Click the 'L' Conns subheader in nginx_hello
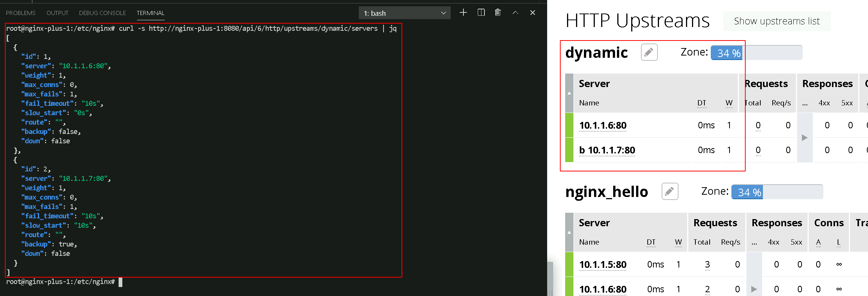This screenshot has width=868, height=296. [x=839, y=242]
